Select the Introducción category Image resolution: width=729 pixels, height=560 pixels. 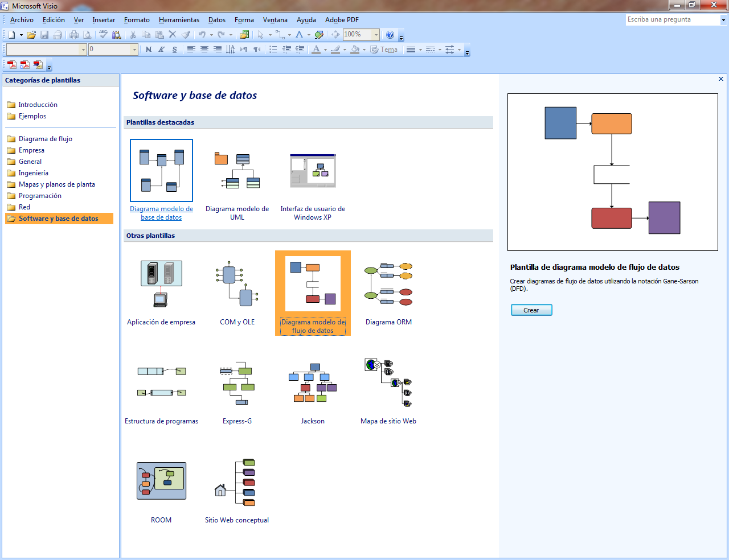pyautogui.click(x=38, y=105)
